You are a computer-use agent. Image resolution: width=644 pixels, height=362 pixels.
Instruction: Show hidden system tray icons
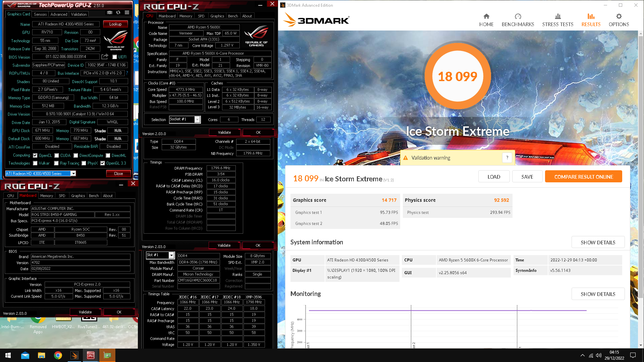tap(582, 355)
